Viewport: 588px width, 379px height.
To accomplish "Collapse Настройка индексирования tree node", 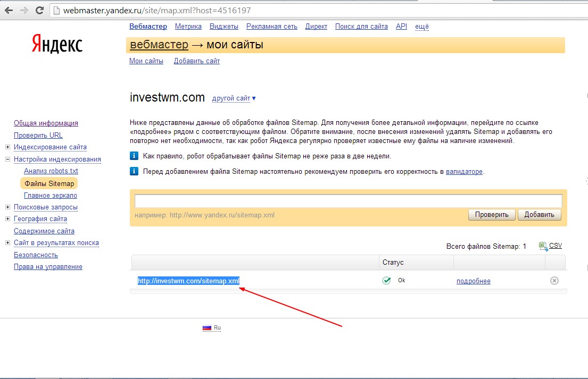I will (7, 159).
